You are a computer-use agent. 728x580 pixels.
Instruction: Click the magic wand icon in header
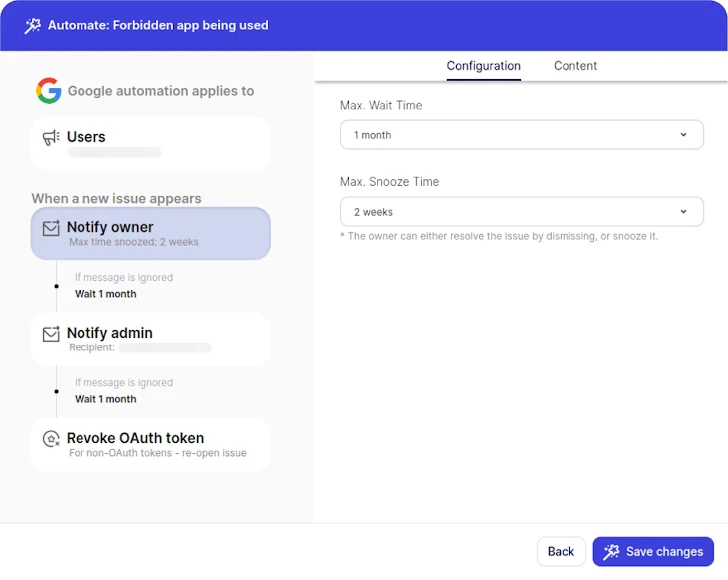[33, 26]
